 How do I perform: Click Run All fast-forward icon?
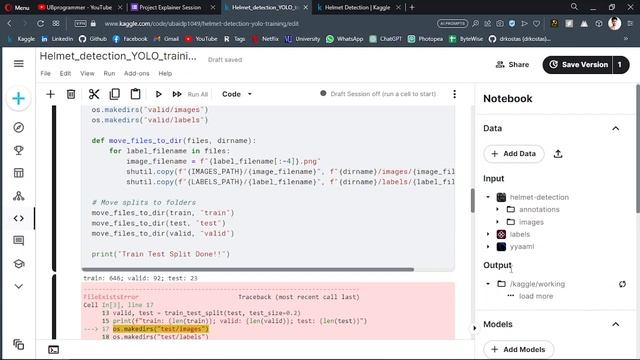coord(177,94)
